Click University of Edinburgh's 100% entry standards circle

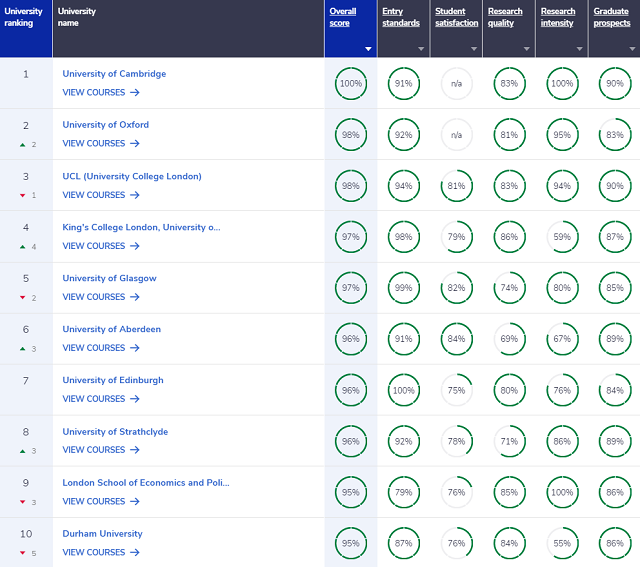404,390
